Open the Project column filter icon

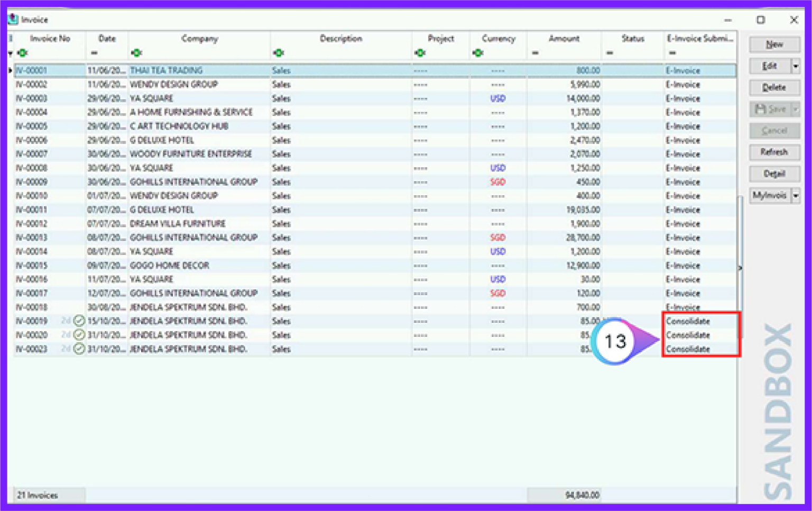click(420, 52)
